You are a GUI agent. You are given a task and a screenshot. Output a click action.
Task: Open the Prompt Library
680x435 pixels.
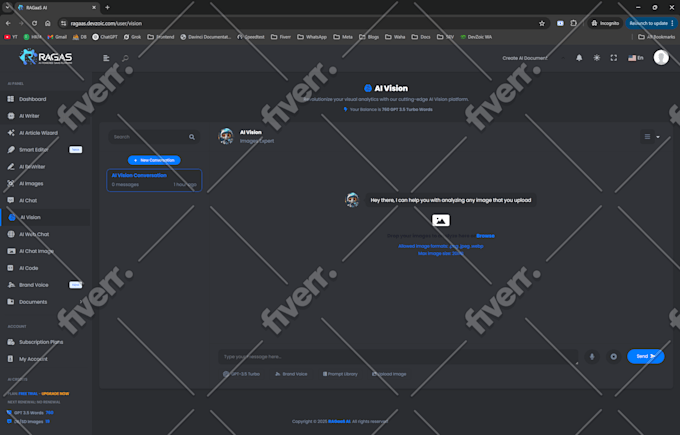coord(340,374)
